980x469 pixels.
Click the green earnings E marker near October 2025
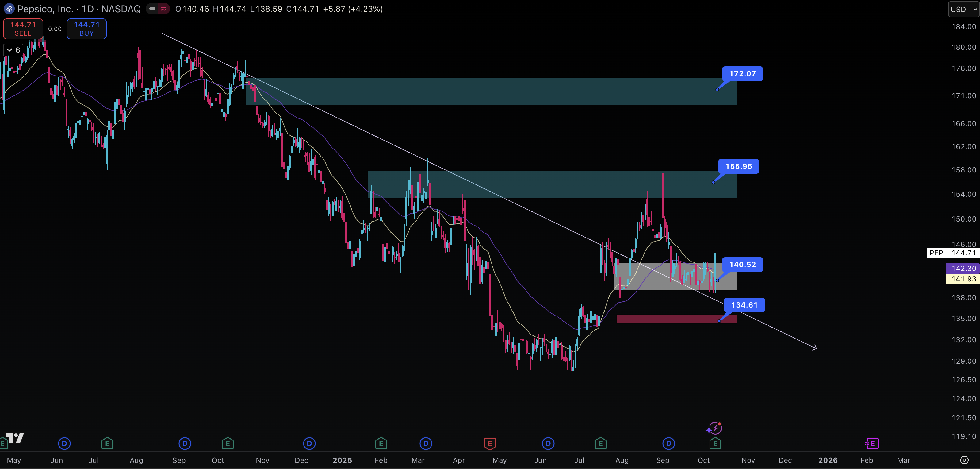pyautogui.click(x=715, y=444)
